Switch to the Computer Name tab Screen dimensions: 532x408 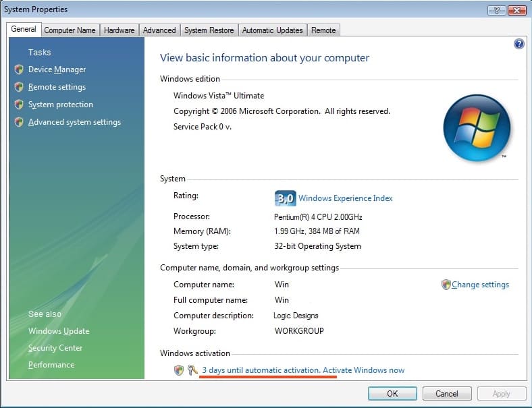70,30
